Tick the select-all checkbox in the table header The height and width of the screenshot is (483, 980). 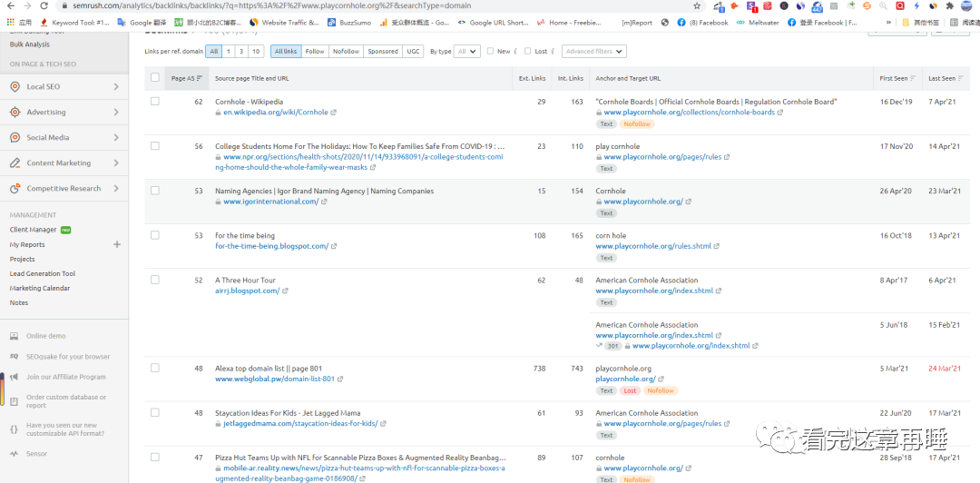[155, 77]
